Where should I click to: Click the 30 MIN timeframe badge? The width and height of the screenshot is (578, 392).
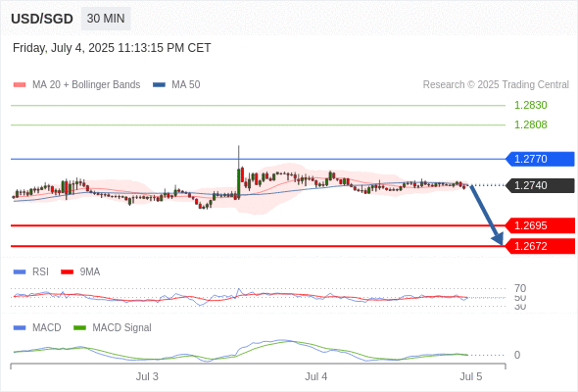[x=106, y=19]
